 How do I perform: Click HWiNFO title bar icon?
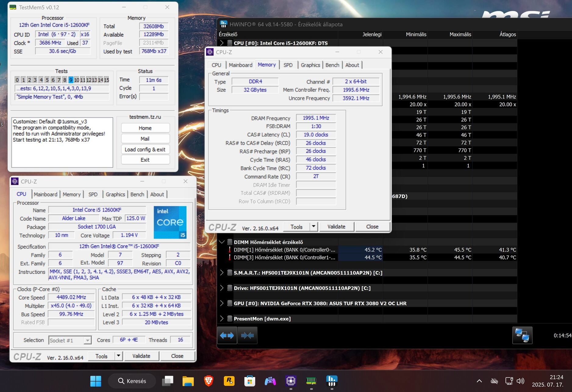(x=224, y=24)
